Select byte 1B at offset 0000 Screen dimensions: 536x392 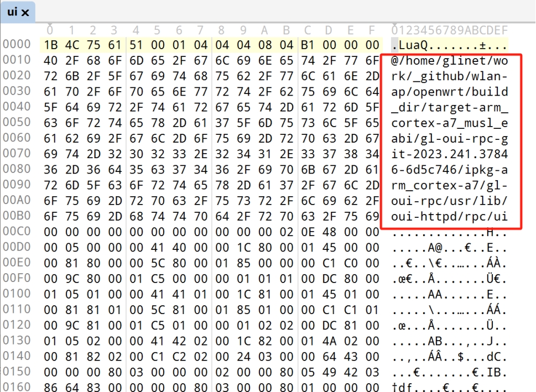(50, 45)
